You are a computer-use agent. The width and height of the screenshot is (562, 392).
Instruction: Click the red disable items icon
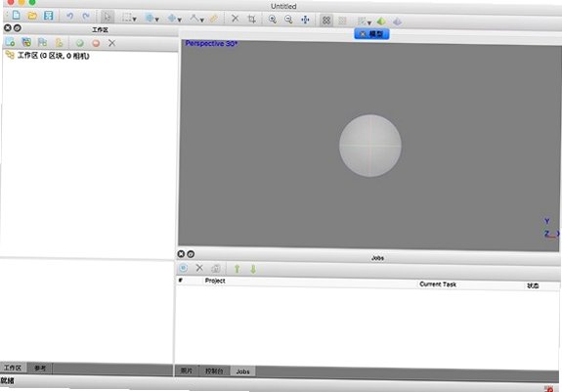pyautogui.click(x=96, y=43)
